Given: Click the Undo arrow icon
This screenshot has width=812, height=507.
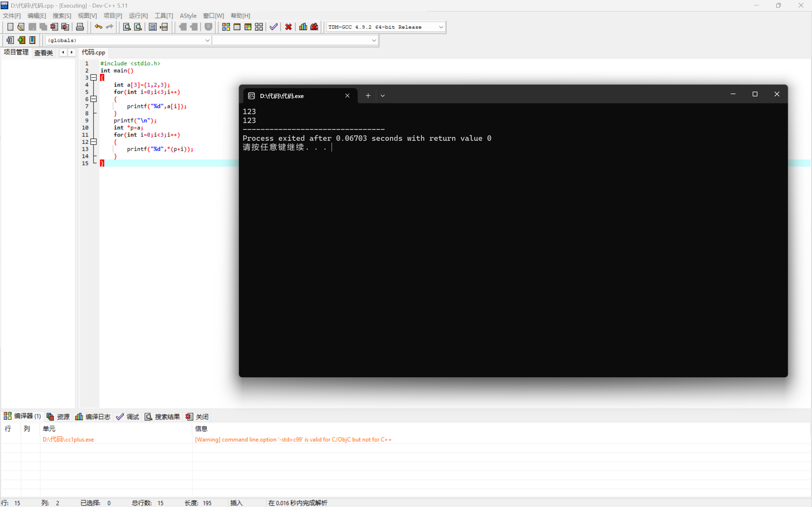Looking at the screenshot, I should [98, 27].
